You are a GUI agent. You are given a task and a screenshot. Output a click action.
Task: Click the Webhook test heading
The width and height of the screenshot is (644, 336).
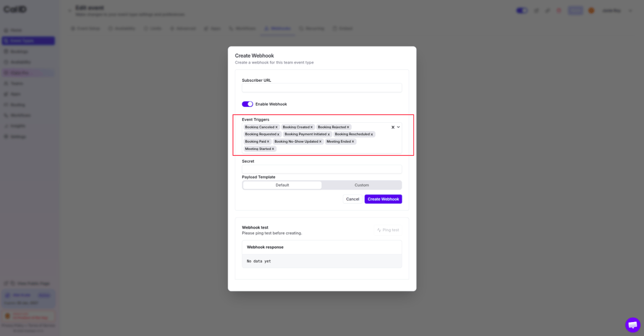(x=255, y=228)
